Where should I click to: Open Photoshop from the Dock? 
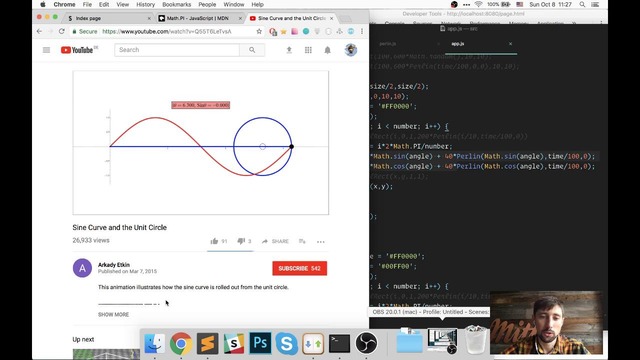pyautogui.click(x=260, y=343)
